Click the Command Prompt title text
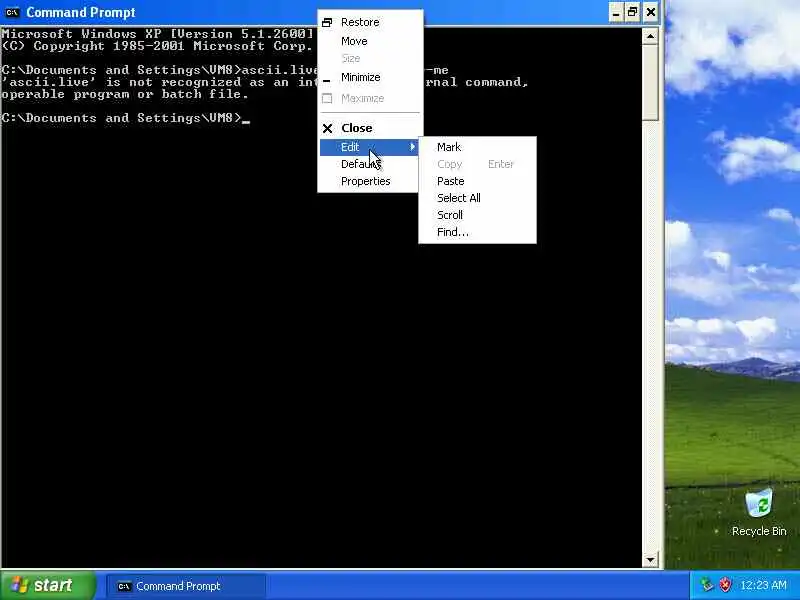This screenshot has width=800, height=600. [81, 12]
